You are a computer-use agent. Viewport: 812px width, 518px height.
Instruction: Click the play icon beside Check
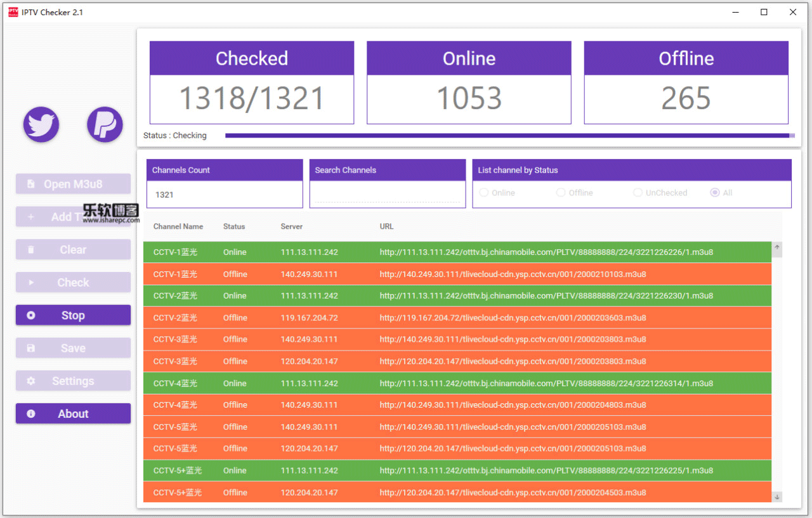point(31,283)
